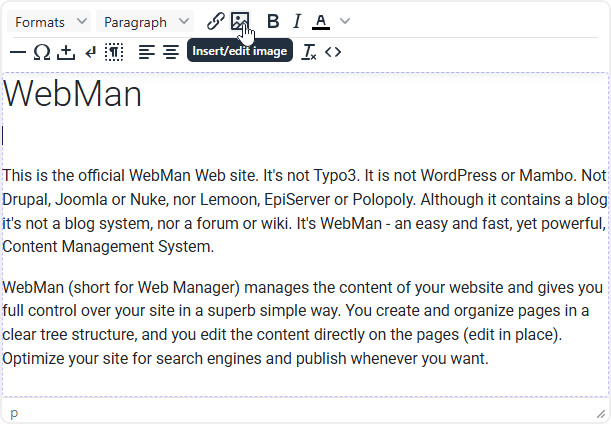Click the line break arrow icon
The height and width of the screenshot is (424, 611).
pyautogui.click(x=91, y=52)
